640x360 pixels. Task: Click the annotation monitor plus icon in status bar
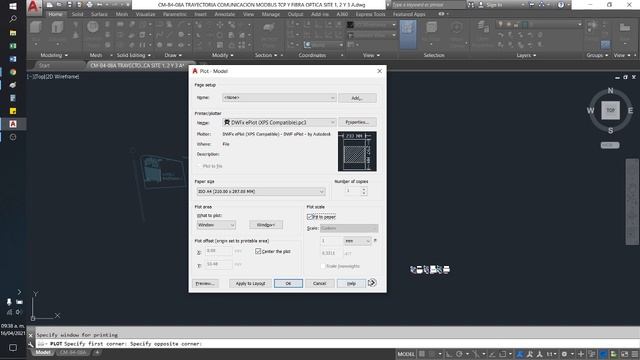pos(581,354)
